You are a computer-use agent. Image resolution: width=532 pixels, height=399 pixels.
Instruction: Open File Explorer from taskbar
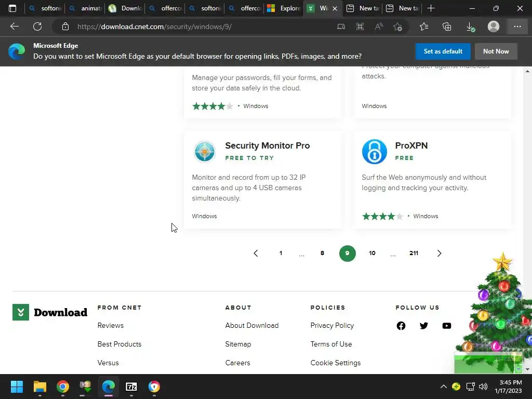pyautogui.click(x=39, y=387)
